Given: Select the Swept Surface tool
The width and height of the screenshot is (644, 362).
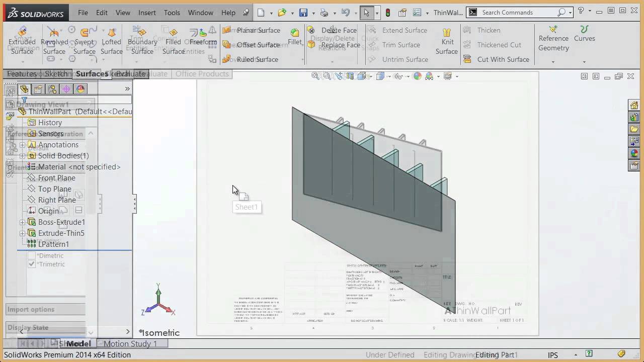Looking at the screenshot, I should [85, 41].
